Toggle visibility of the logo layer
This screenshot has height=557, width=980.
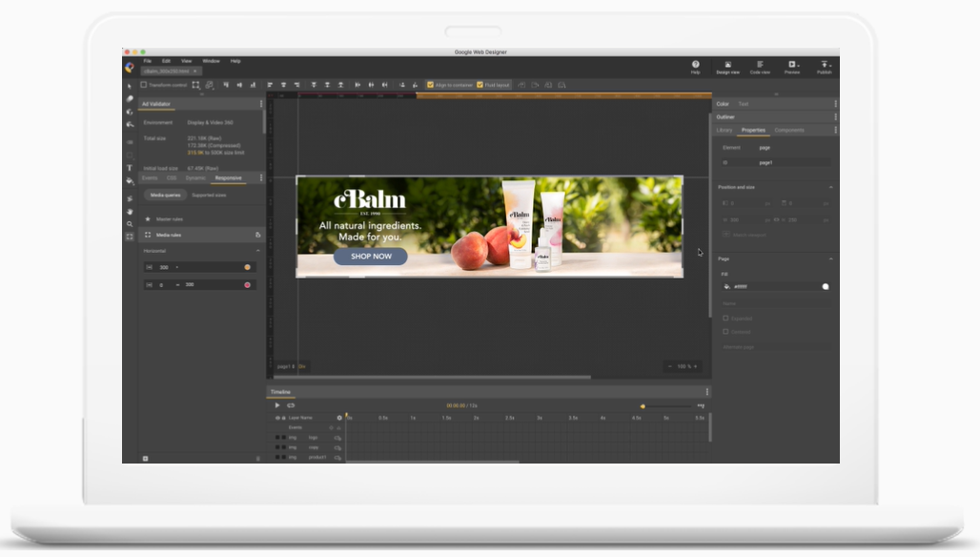tap(277, 438)
